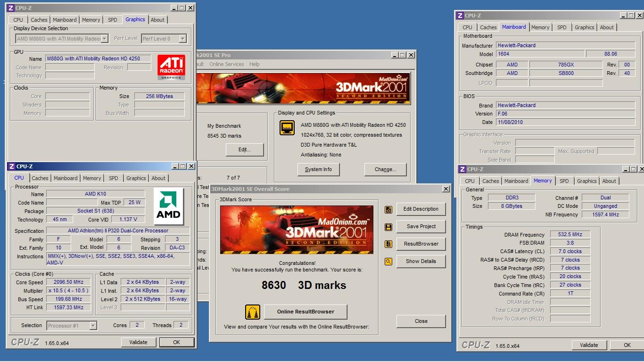Click the CPU-Z Mainboard window title icon
The image size is (644, 362).
pyautogui.click(x=461, y=16)
